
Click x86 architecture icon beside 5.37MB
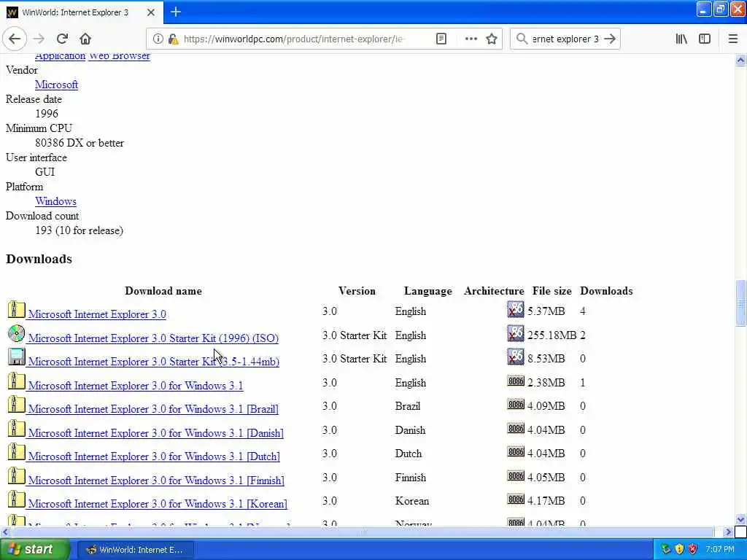516,309
